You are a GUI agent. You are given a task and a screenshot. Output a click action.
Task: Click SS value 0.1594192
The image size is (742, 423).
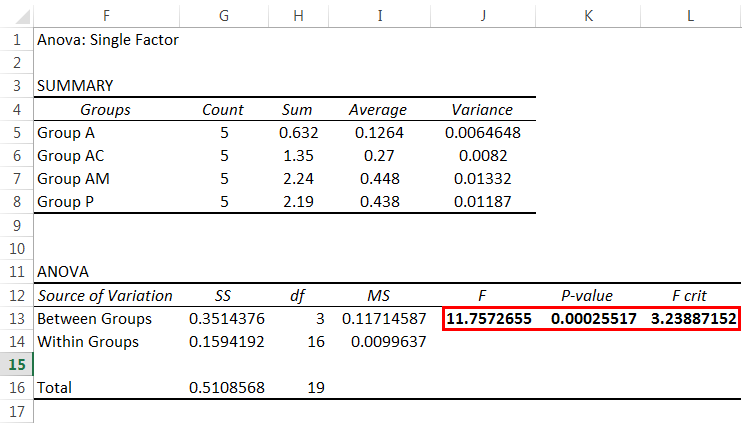(227, 342)
